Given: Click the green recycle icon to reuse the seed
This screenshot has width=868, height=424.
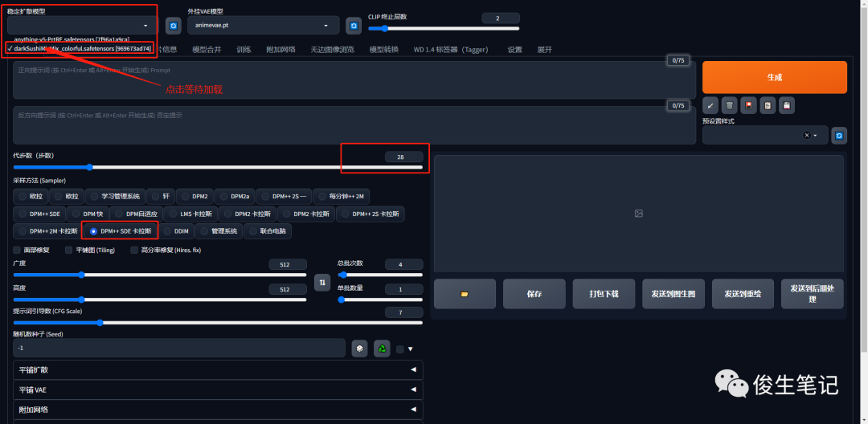Looking at the screenshot, I should 382,348.
